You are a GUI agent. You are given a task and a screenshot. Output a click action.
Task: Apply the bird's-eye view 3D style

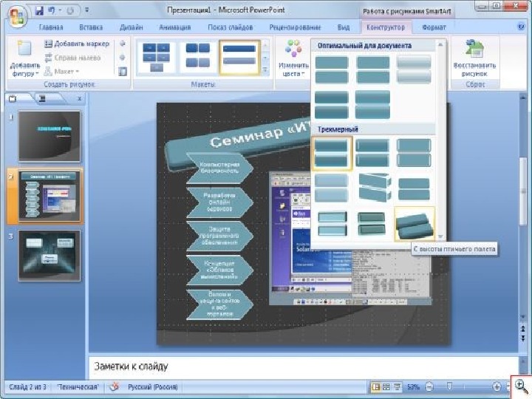click(x=415, y=224)
